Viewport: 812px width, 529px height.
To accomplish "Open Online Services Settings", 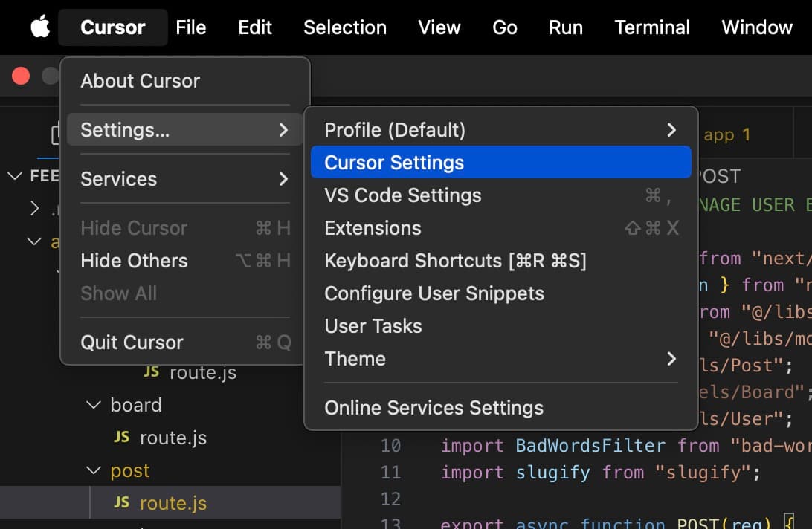I will click(500, 408).
